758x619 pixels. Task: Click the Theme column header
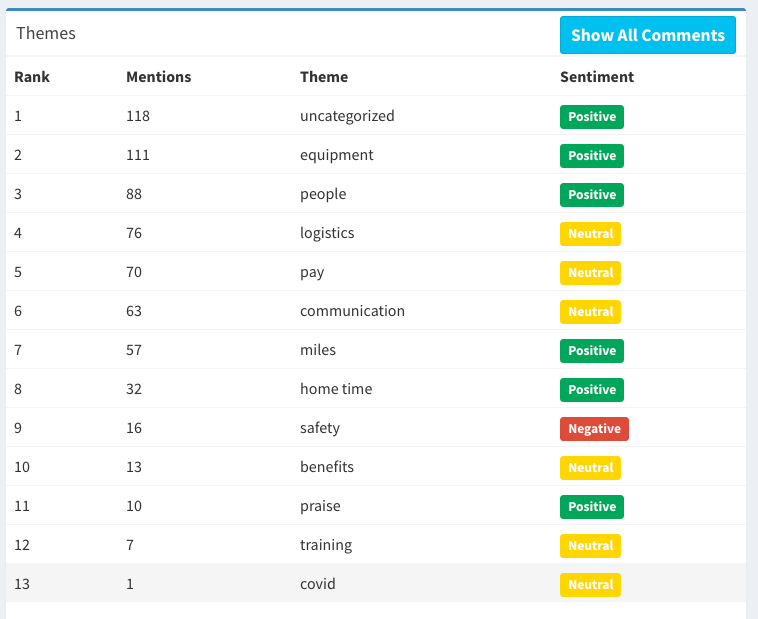coord(323,77)
